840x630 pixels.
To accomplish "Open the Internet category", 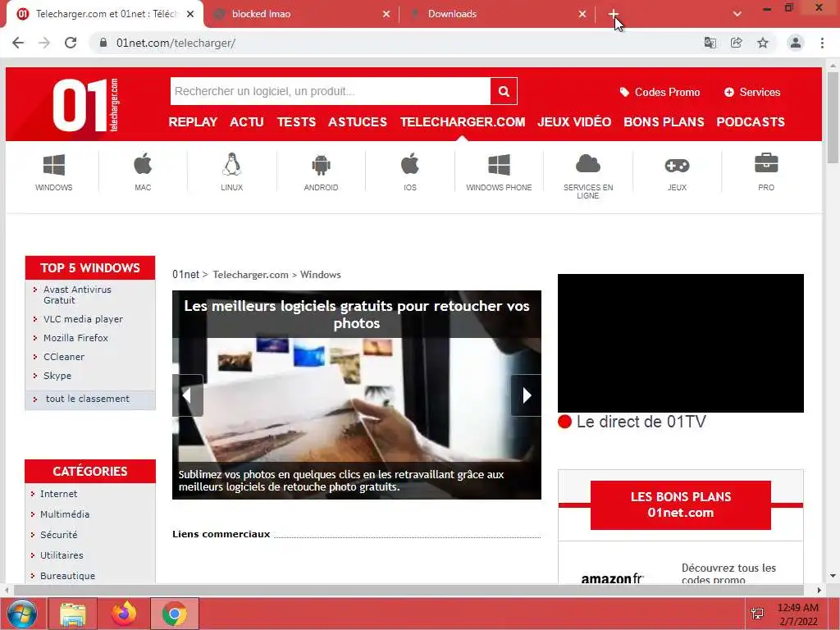I will (x=58, y=494).
